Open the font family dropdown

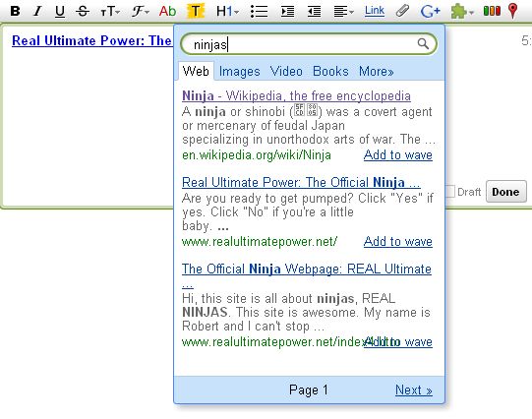pos(140,12)
